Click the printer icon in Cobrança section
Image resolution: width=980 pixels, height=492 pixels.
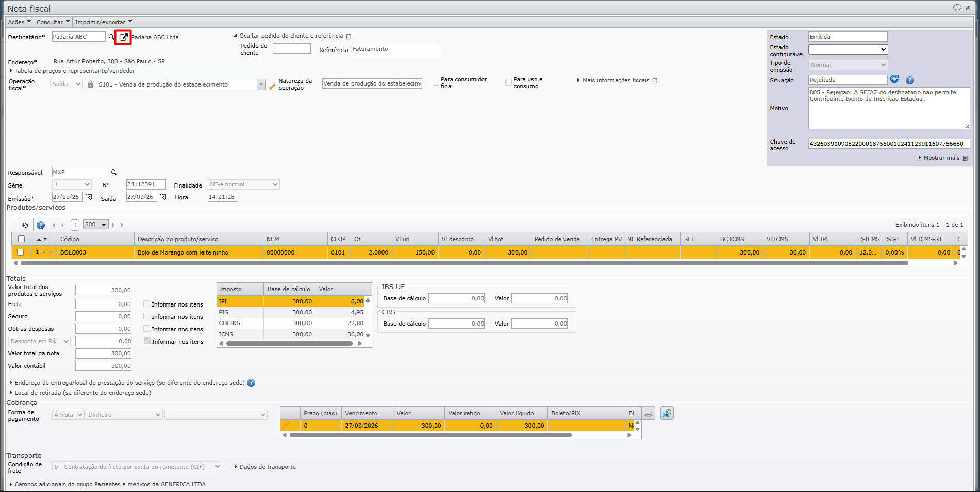[x=649, y=414]
